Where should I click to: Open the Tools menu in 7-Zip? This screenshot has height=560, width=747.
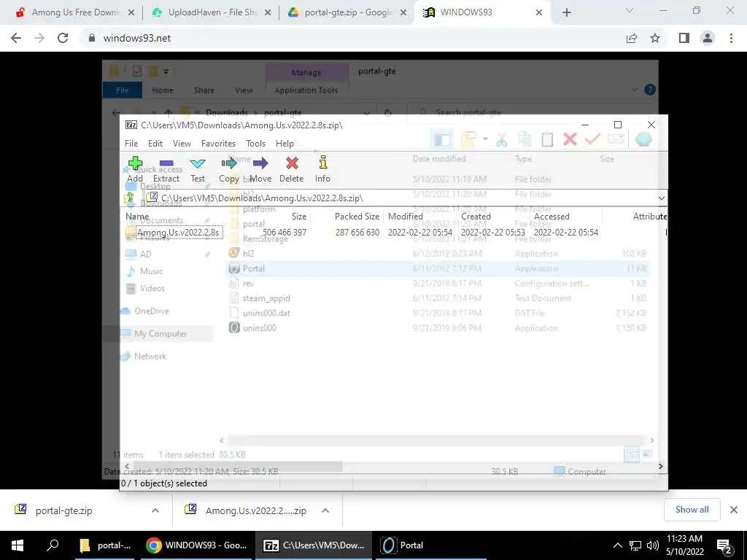[255, 144]
